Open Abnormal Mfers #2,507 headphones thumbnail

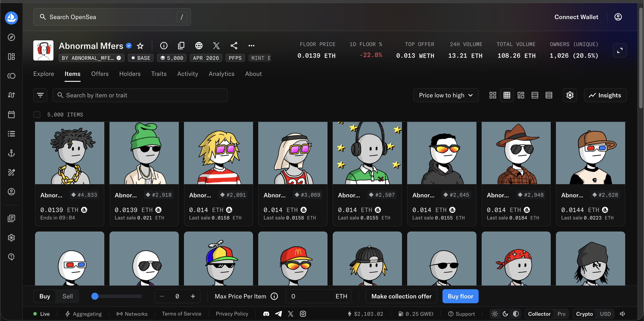click(367, 153)
